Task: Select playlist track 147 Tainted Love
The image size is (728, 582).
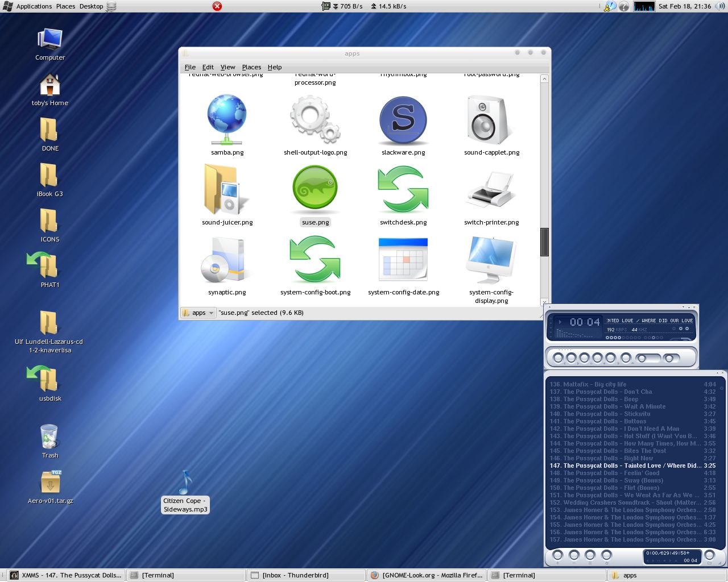Action: tap(632, 465)
